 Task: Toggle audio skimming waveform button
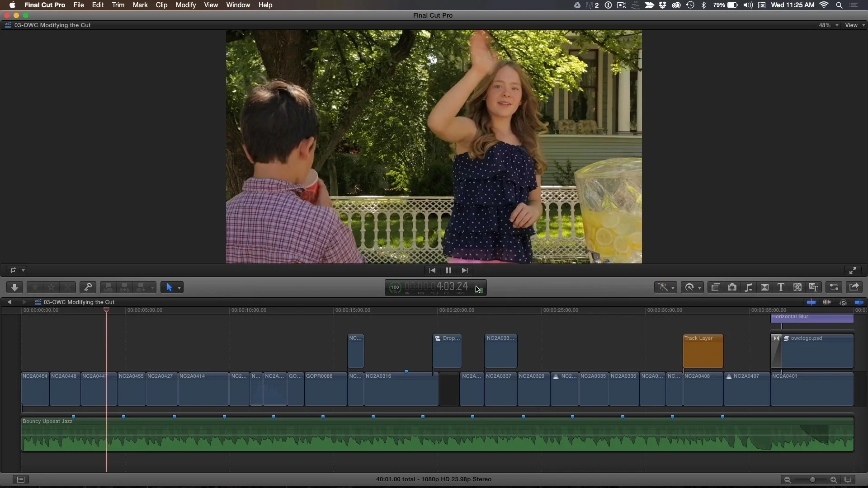click(827, 302)
